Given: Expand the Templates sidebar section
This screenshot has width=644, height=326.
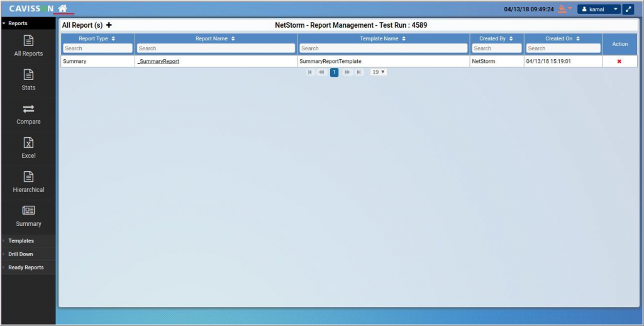Looking at the screenshot, I should point(28,241).
